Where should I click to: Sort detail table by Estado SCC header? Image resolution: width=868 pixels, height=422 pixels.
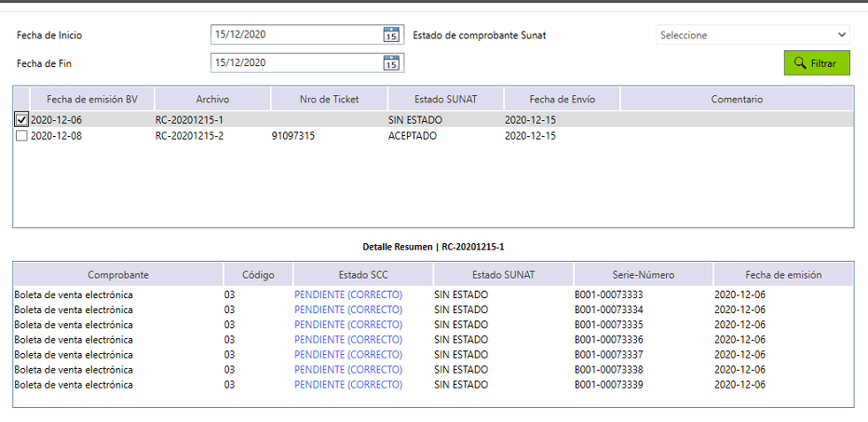pos(362,275)
